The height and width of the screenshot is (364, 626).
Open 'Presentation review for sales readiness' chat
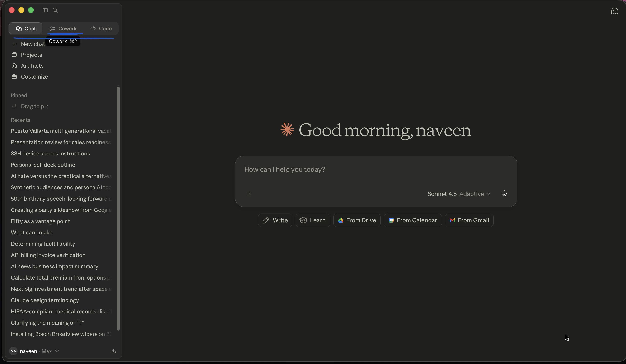pos(62,142)
